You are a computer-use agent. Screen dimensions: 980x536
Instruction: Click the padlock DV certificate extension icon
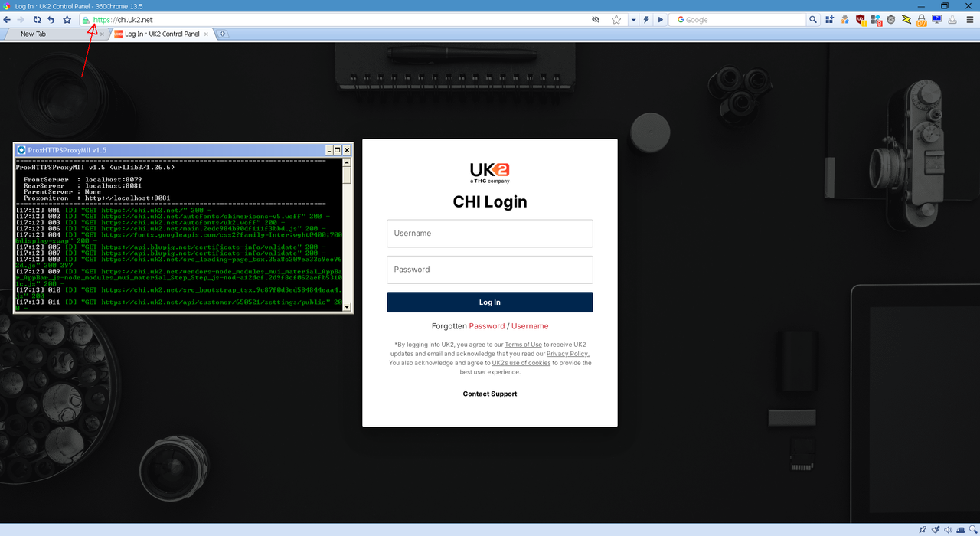pos(922,21)
